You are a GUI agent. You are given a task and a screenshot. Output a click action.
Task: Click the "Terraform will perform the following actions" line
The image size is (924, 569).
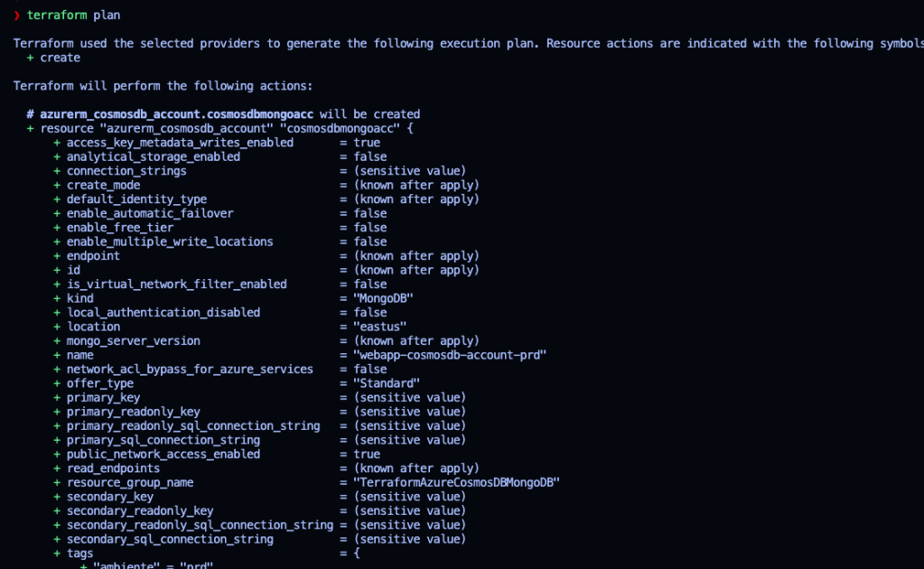[x=163, y=86]
